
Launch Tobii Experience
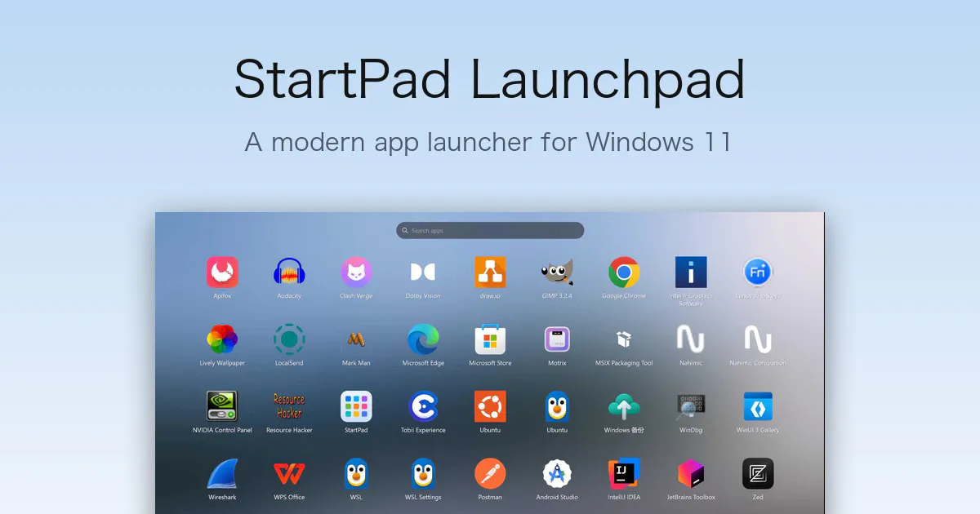pyautogui.click(x=423, y=405)
